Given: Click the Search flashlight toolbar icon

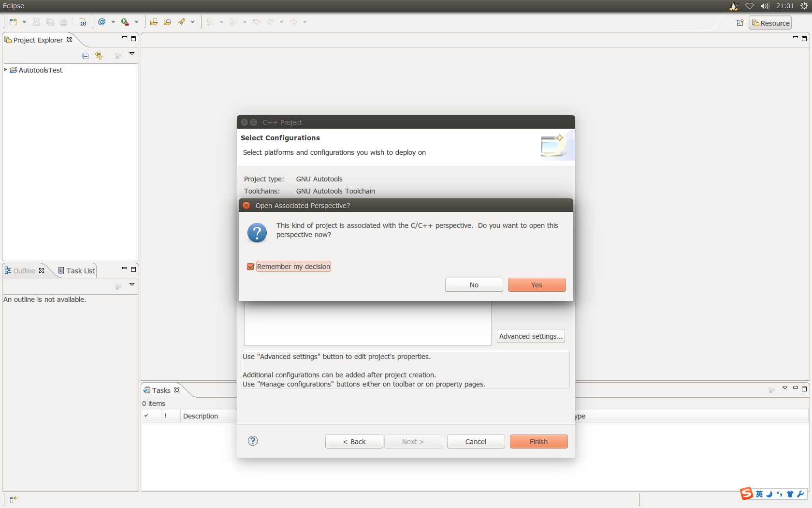Looking at the screenshot, I should click(182, 22).
